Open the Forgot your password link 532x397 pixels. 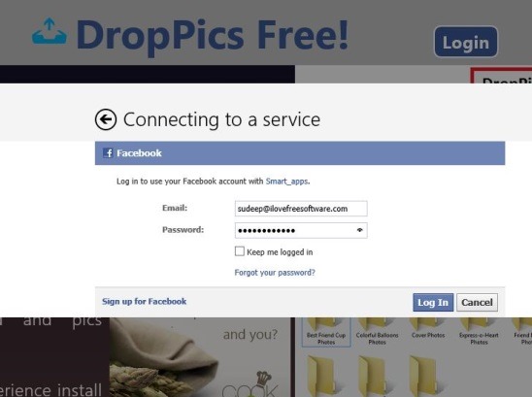point(275,273)
